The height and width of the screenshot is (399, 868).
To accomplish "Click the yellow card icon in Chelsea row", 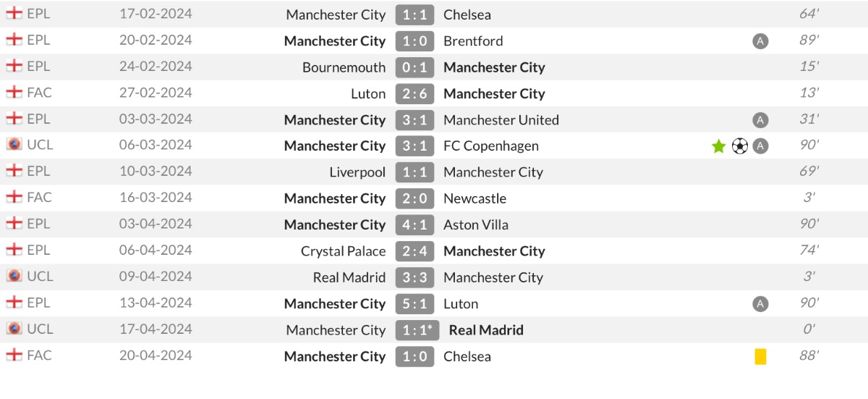I will point(760,356).
